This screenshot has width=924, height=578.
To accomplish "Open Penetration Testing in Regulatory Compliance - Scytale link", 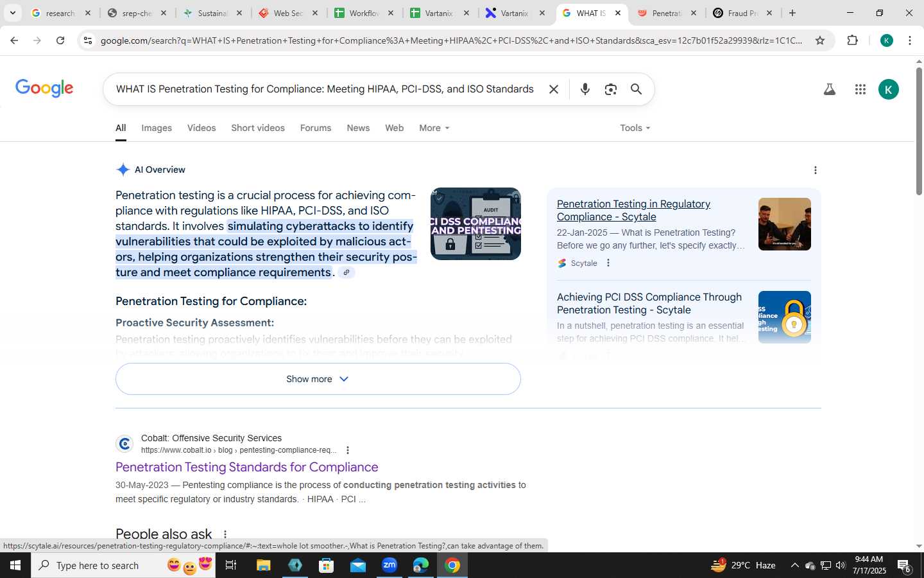I will click(x=633, y=211).
